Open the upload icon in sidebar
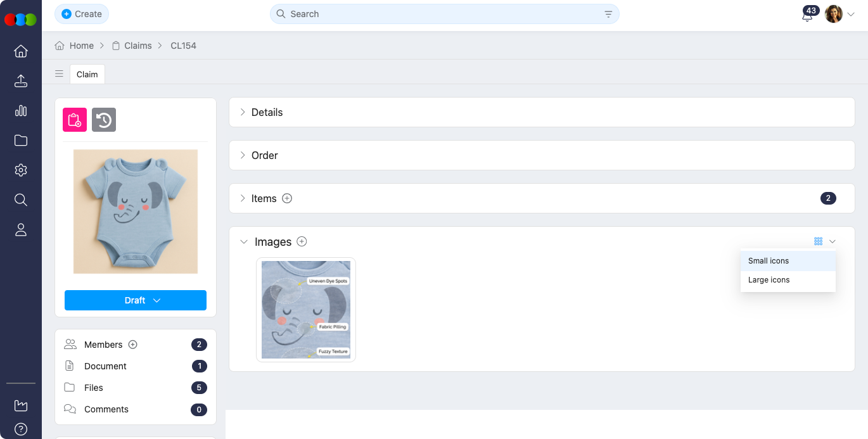Viewport: 868px width, 439px height. pos(21,81)
